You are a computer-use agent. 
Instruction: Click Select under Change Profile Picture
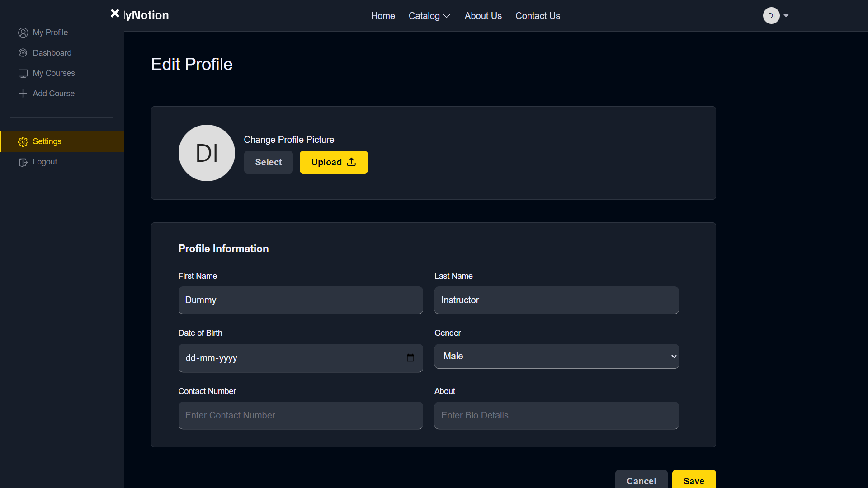(268, 162)
